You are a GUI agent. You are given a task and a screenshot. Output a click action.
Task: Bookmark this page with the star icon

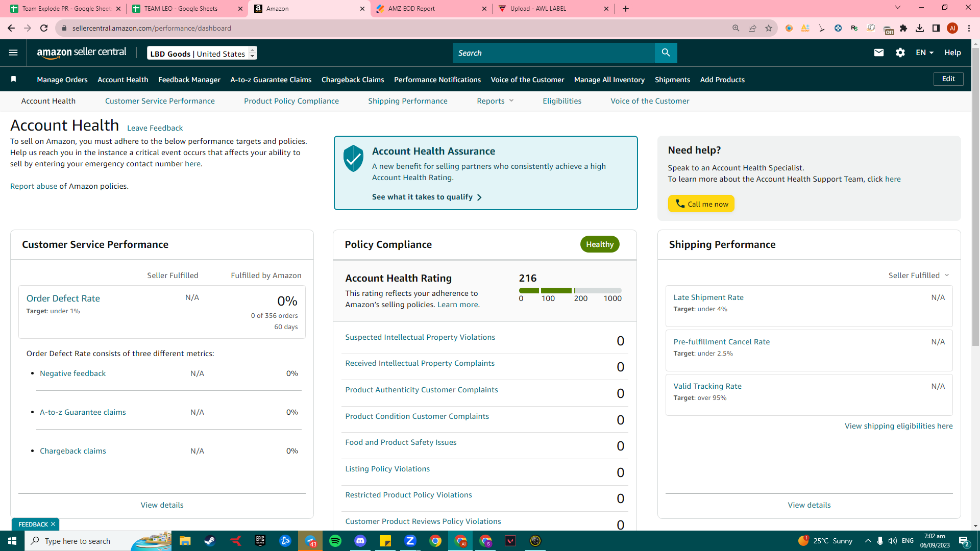(769, 28)
